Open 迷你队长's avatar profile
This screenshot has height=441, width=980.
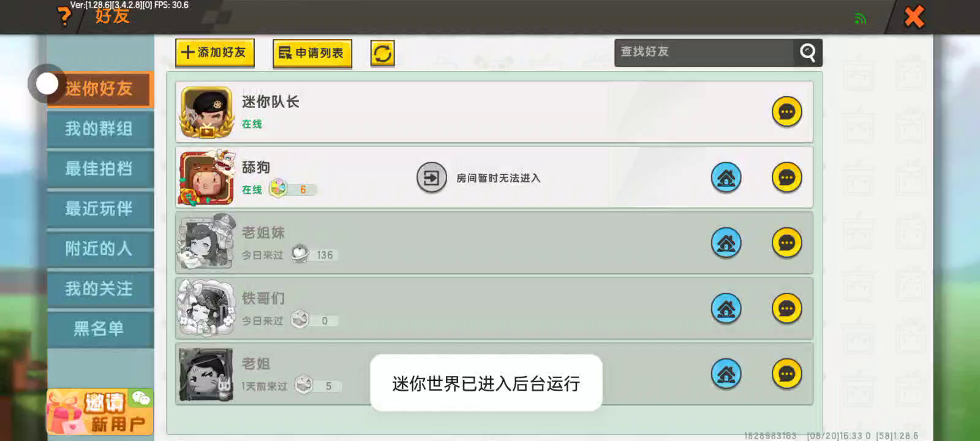tap(206, 112)
